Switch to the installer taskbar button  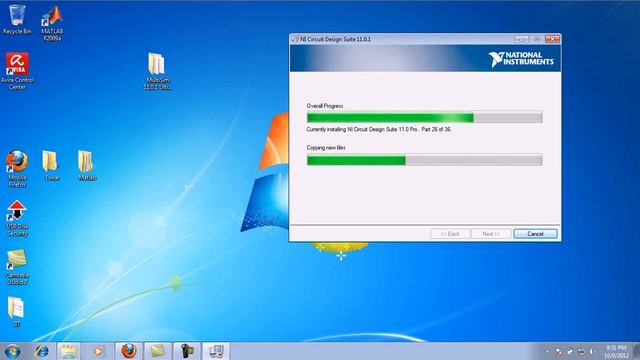[216, 351]
